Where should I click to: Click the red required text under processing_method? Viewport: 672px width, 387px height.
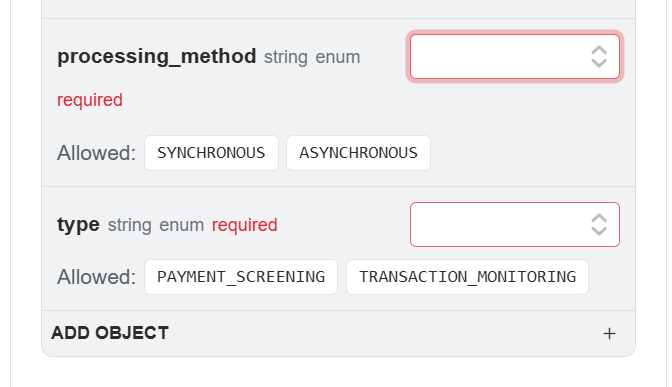pos(90,100)
